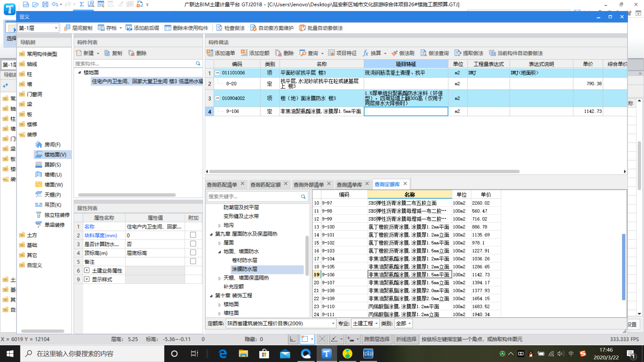
Task: Open the CAD app from the taskbar
Action: pyautogui.click(x=368, y=354)
